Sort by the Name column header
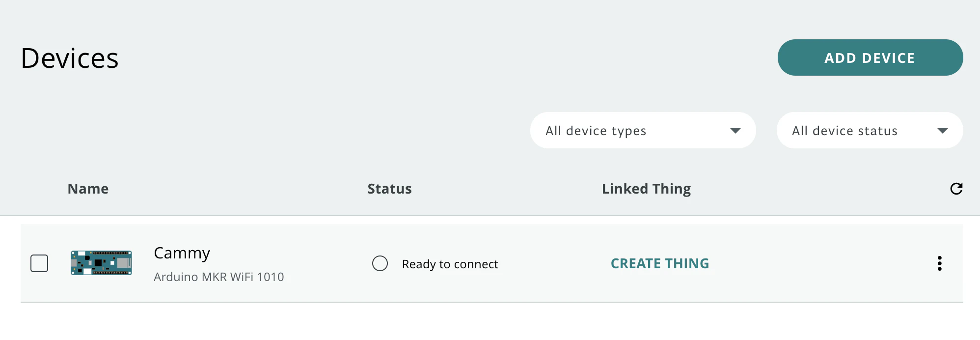 88,189
